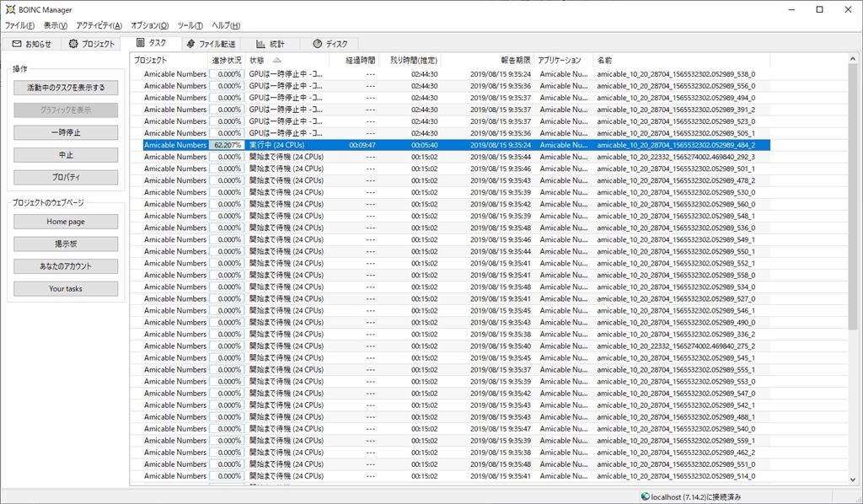Screen dimensions: 863x504
Task: Select task ending 549_1
Action: tap(450, 240)
